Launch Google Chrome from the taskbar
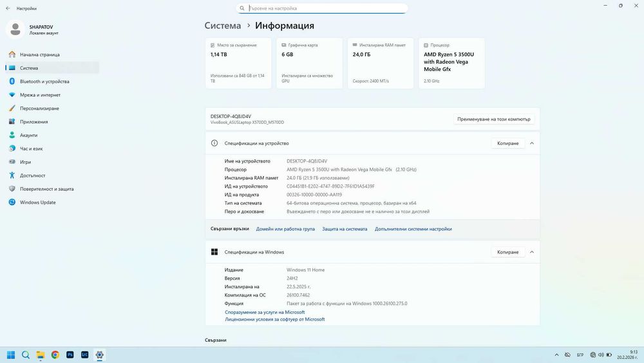 (55, 355)
